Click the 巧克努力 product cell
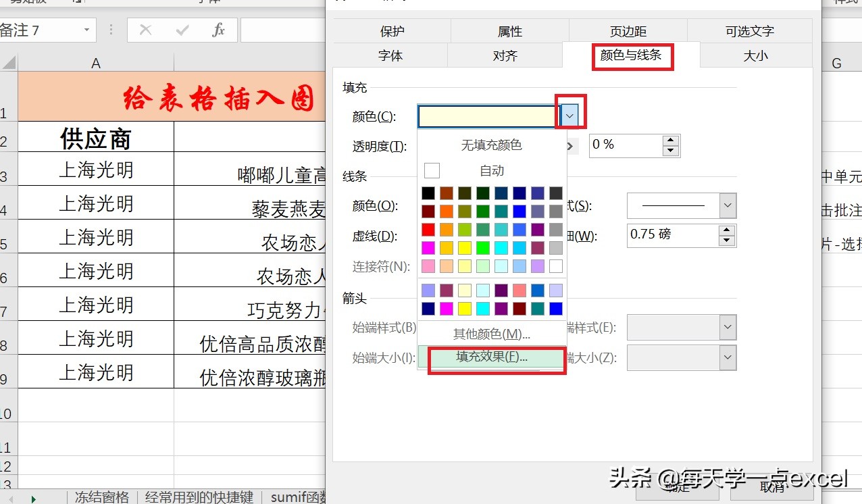The image size is (862, 504). coord(250,304)
